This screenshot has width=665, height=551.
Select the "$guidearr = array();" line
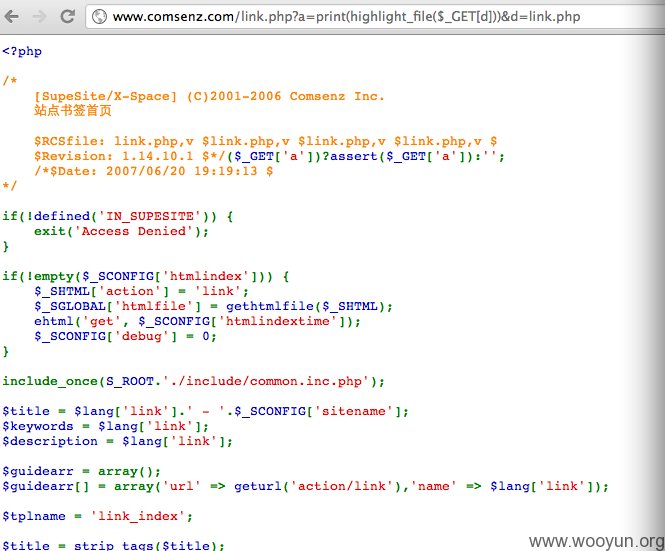[81, 471]
